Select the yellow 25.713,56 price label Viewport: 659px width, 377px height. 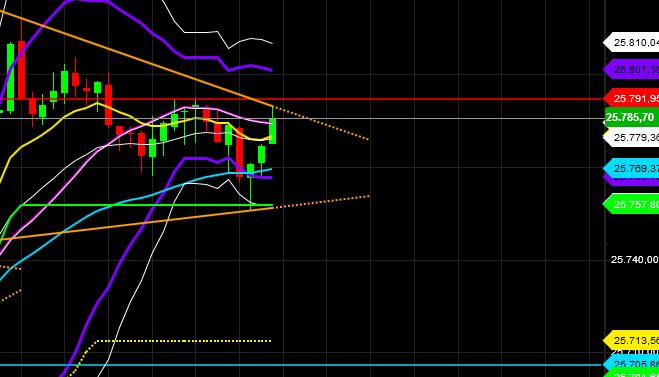point(631,340)
